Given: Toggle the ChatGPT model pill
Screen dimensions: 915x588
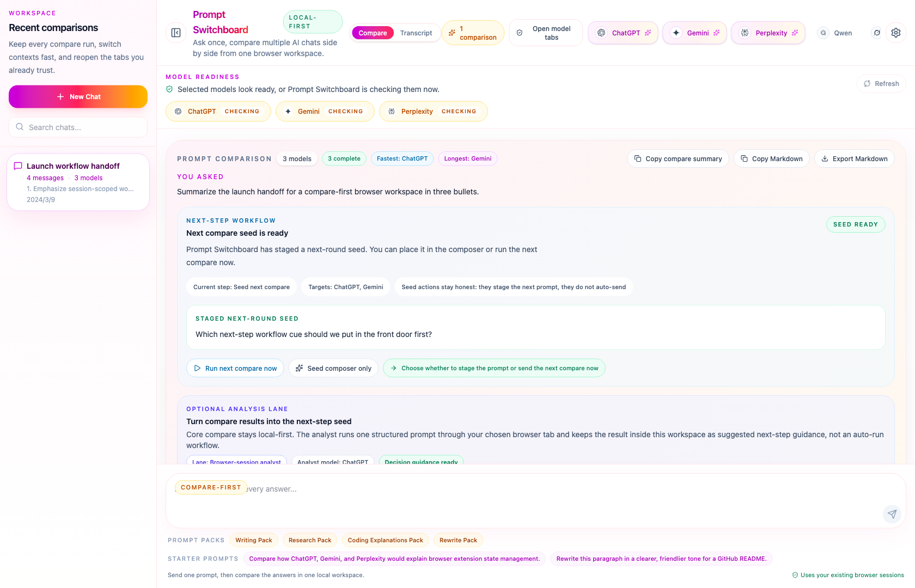Looking at the screenshot, I should [x=623, y=33].
